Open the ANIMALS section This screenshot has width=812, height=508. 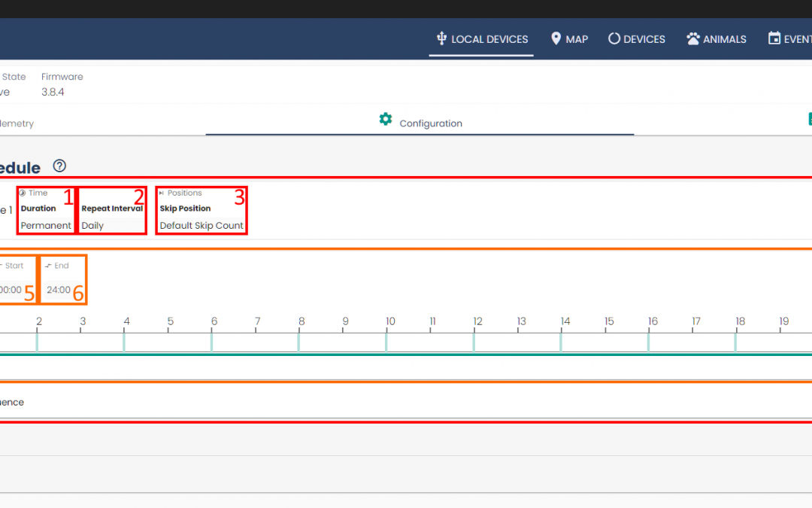[724, 39]
